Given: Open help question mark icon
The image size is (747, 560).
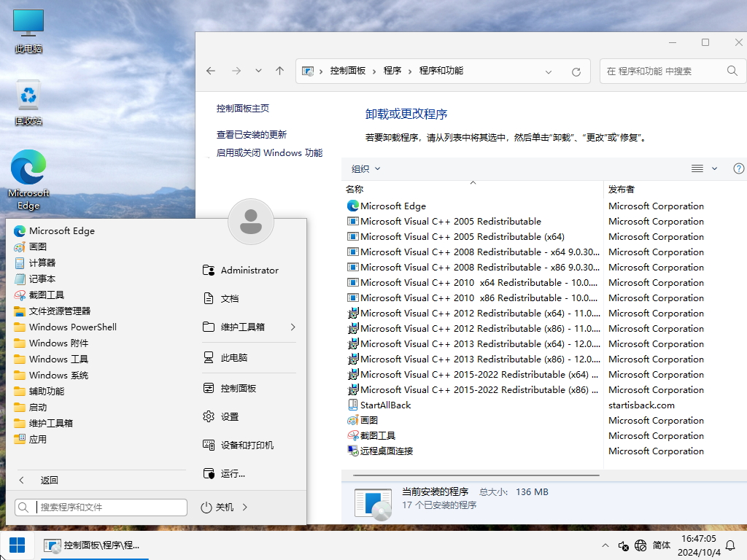Looking at the screenshot, I should 738,168.
